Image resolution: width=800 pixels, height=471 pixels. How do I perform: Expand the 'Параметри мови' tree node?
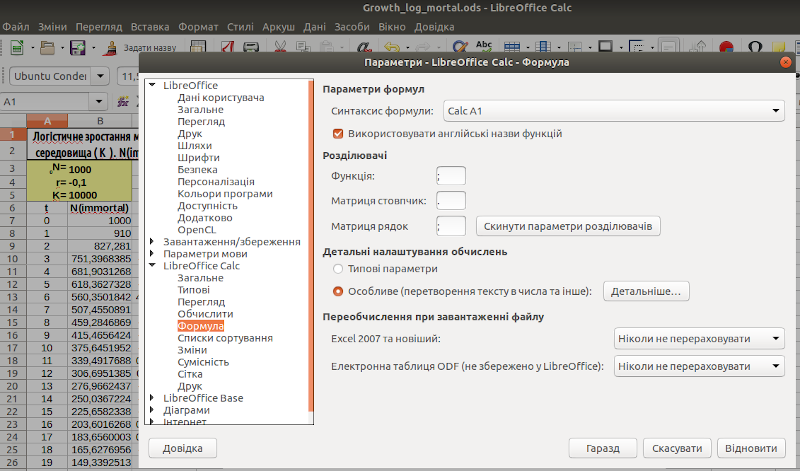[152, 254]
